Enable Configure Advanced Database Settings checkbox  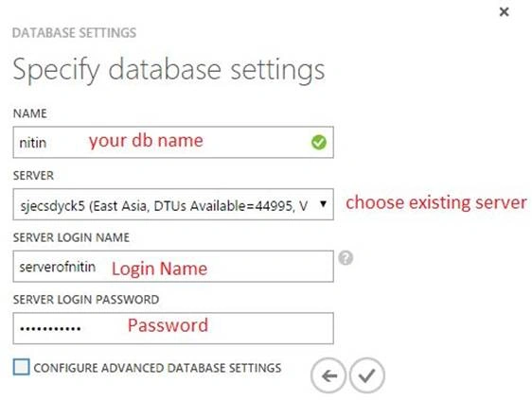[x=22, y=367]
